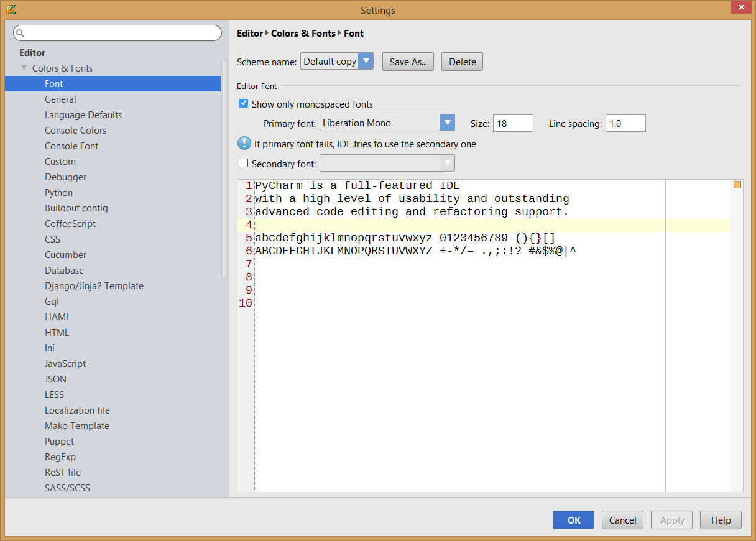
Task: Click line number 10 in preview gutter
Action: click(x=246, y=303)
